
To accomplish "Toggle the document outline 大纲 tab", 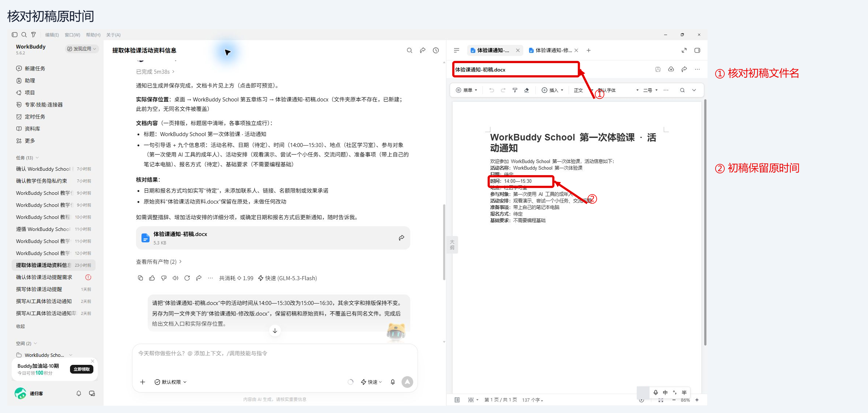I will point(452,245).
